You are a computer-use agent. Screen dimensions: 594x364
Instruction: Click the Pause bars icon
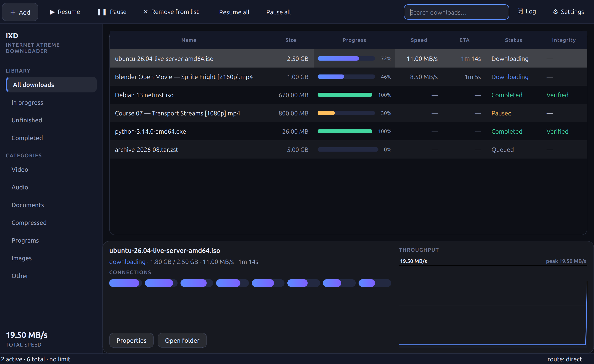coord(102,12)
